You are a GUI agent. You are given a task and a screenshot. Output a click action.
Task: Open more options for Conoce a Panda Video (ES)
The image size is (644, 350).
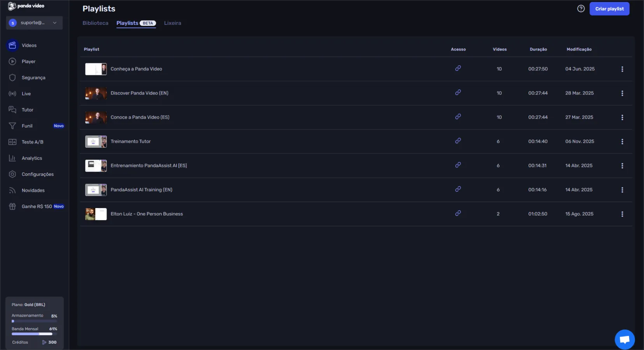(622, 117)
